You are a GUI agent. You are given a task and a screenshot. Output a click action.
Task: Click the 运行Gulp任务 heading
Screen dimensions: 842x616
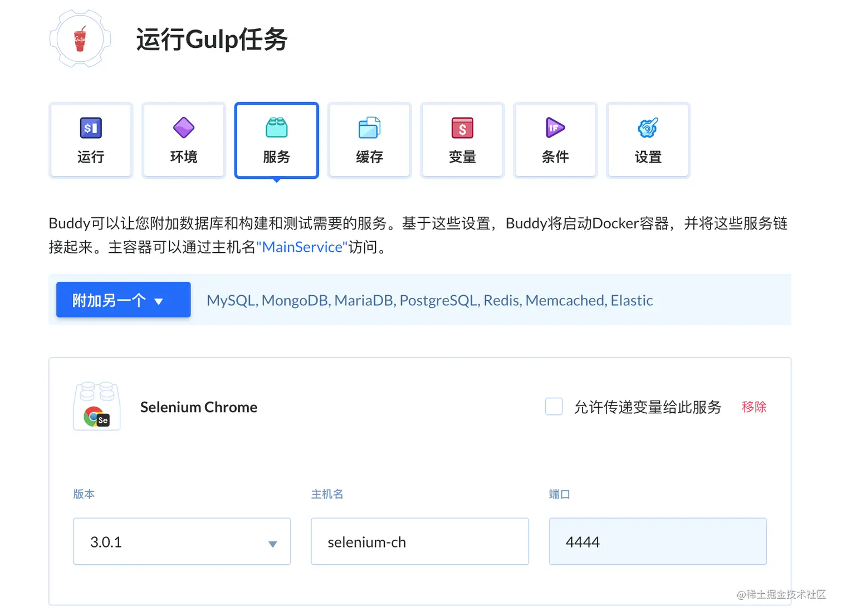click(212, 40)
